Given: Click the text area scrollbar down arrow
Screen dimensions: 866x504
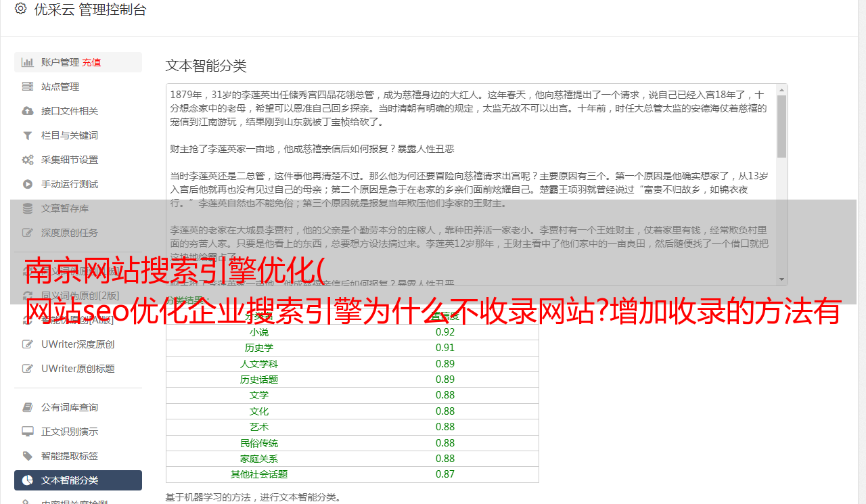Looking at the screenshot, I should coord(782,279).
